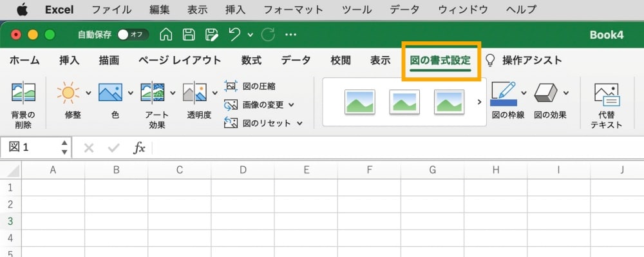This screenshot has height=257, width=644.
Task: Click the lightbulb icon beside 操作アシスト
Action: [490, 61]
